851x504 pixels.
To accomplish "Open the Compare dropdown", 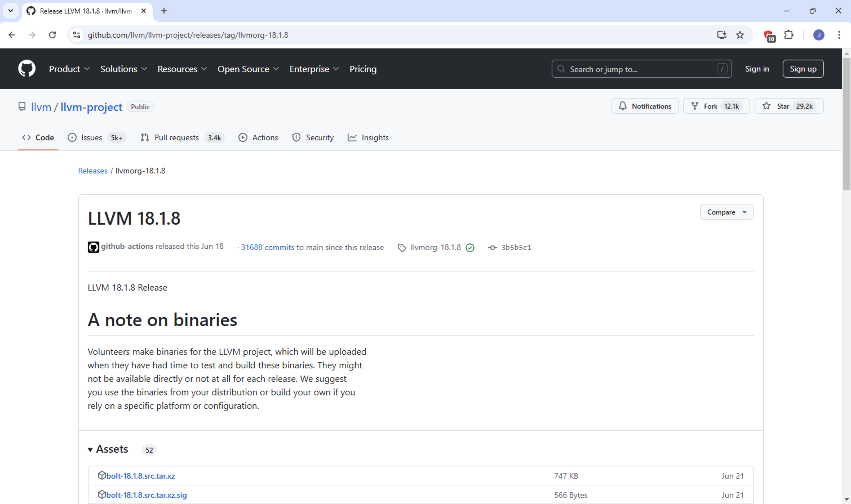I will tap(726, 212).
